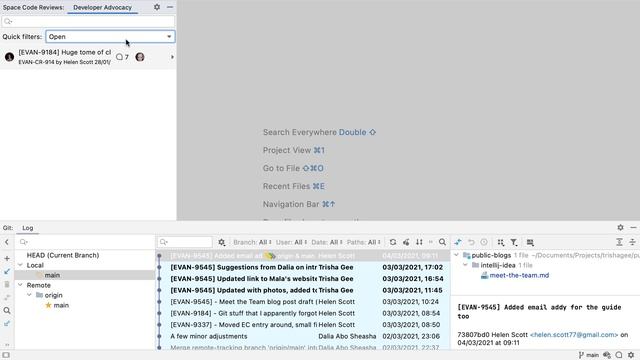Image resolution: width=640 pixels, height=360 pixels.
Task: Open Paths: All filter dropdown
Action: (x=364, y=242)
